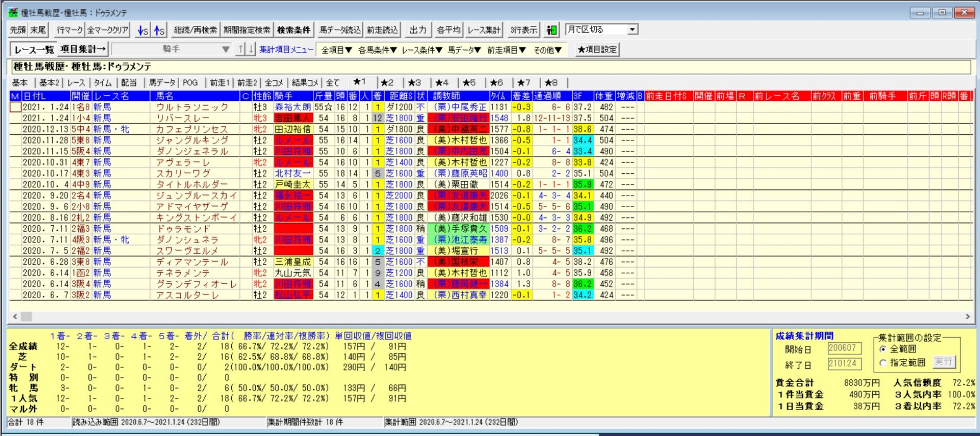Open the 集計項目メニュー link
This screenshot has height=436, width=980.
286,49
